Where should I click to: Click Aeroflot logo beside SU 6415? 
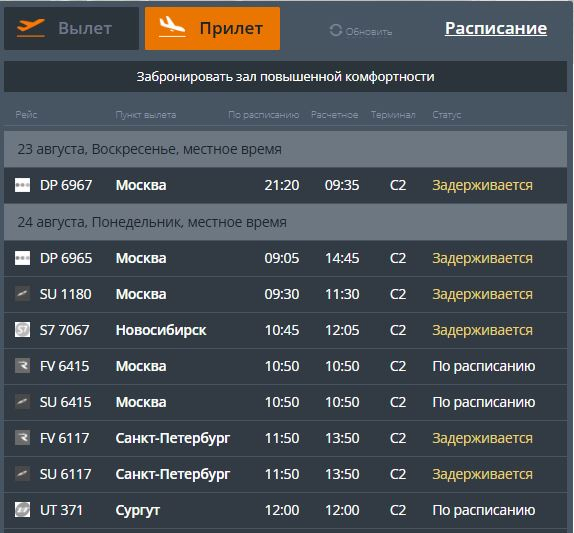[x=22, y=402]
